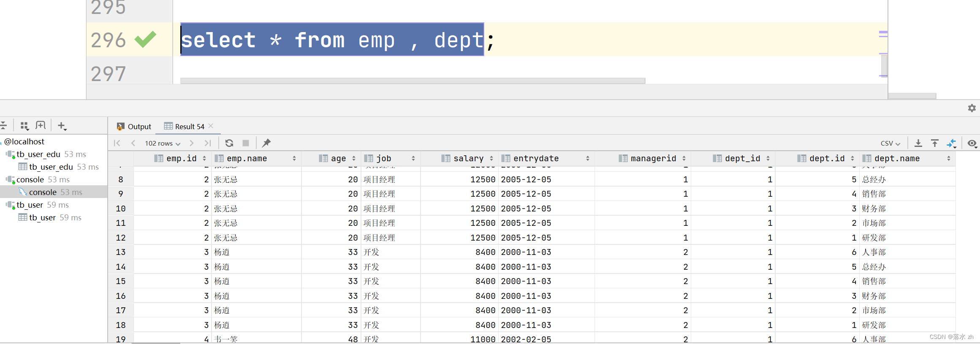Switch to the Output tab

(134, 126)
